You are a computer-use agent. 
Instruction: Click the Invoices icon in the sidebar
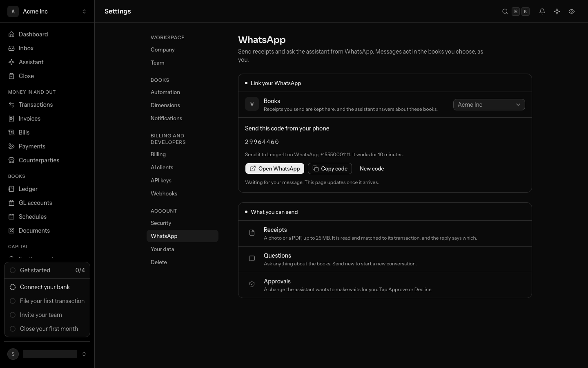point(11,119)
